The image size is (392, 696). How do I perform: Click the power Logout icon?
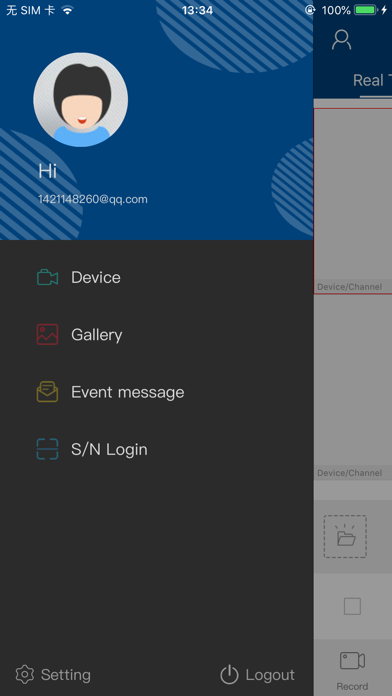[x=229, y=675]
